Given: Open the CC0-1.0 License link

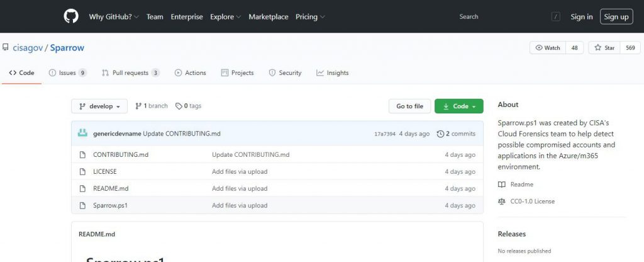Looking at the screenshot, I should tap(532, 201).
